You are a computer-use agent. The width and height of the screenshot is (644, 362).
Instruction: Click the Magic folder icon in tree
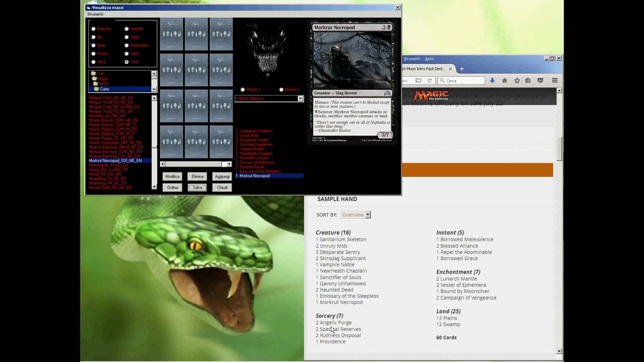click(x=94, y=79)
